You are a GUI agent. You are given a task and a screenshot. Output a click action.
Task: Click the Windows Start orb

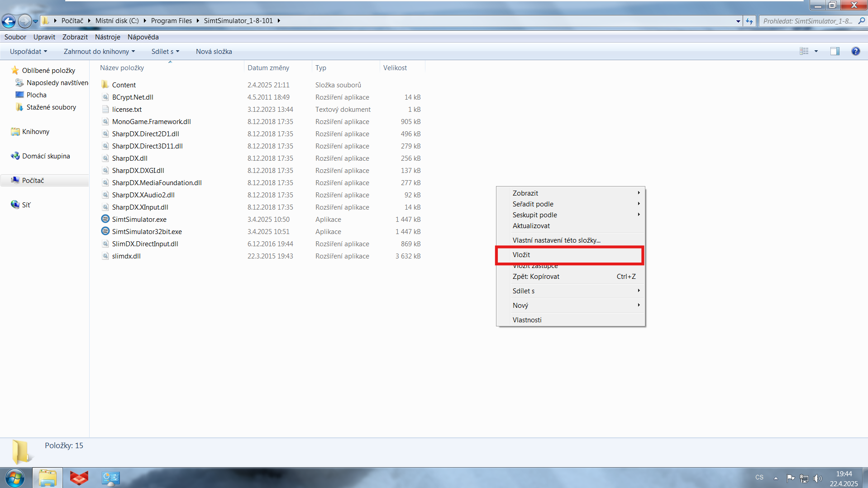[x=15, y=478]
